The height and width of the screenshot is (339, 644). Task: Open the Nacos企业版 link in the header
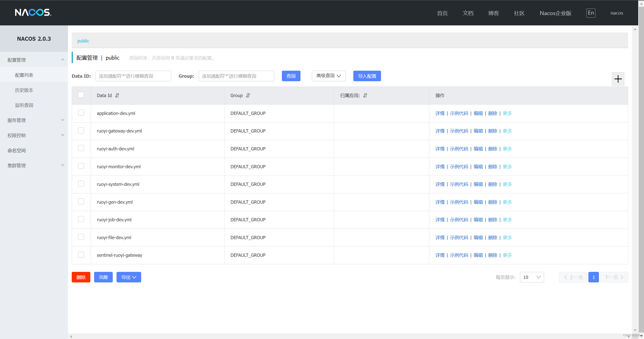[x=555, y=13]
